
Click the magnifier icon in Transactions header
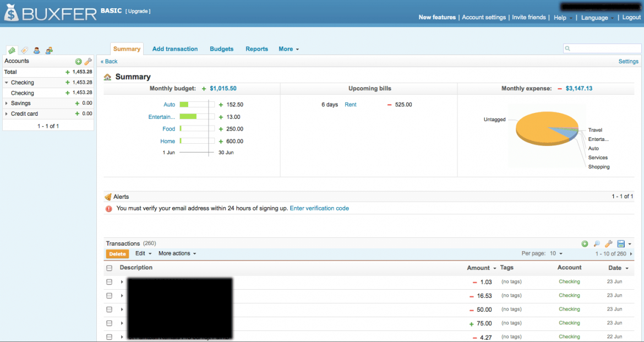(597, 244)
